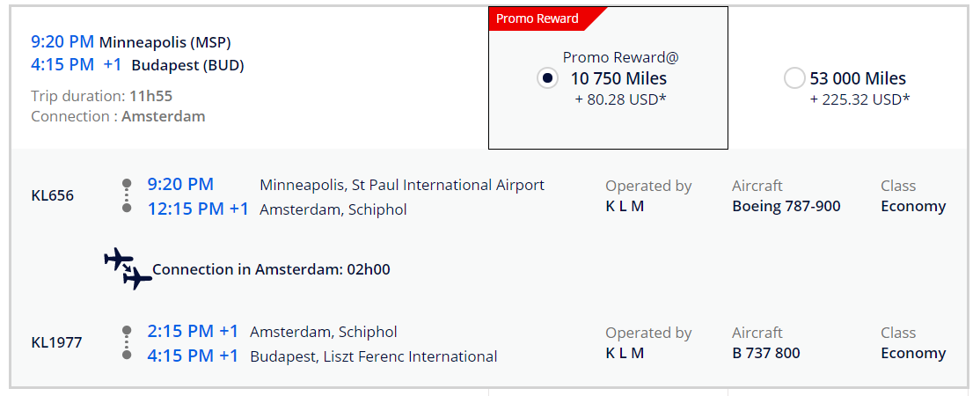Click the KL1977 route stops dotted icon
This screenshot has width=980, height=396.
(127, 343)
